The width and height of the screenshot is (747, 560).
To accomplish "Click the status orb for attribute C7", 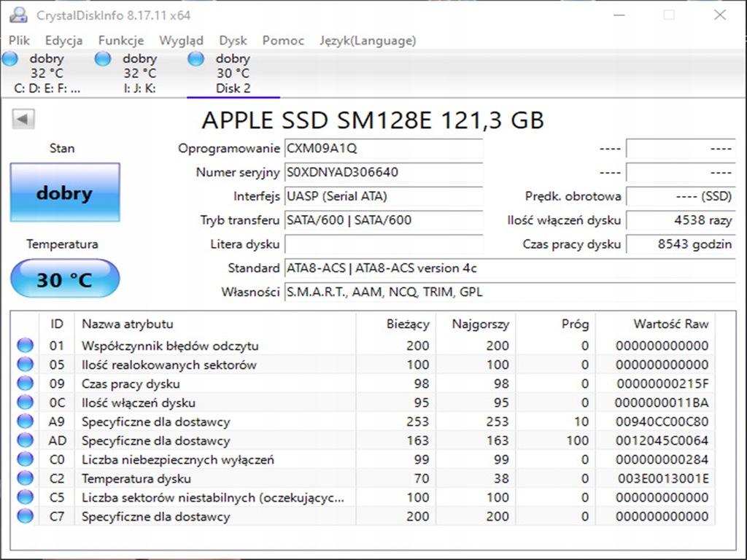I will [26, 516].
